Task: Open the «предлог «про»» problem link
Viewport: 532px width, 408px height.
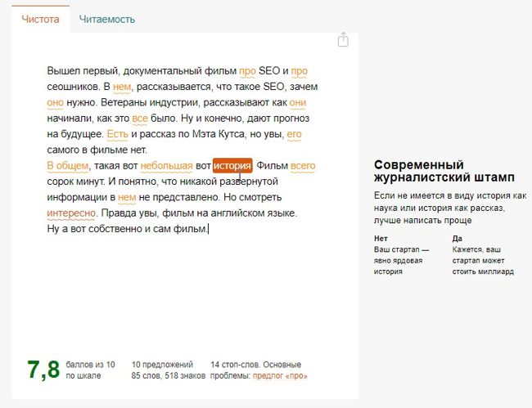Action: pos(280,376)
